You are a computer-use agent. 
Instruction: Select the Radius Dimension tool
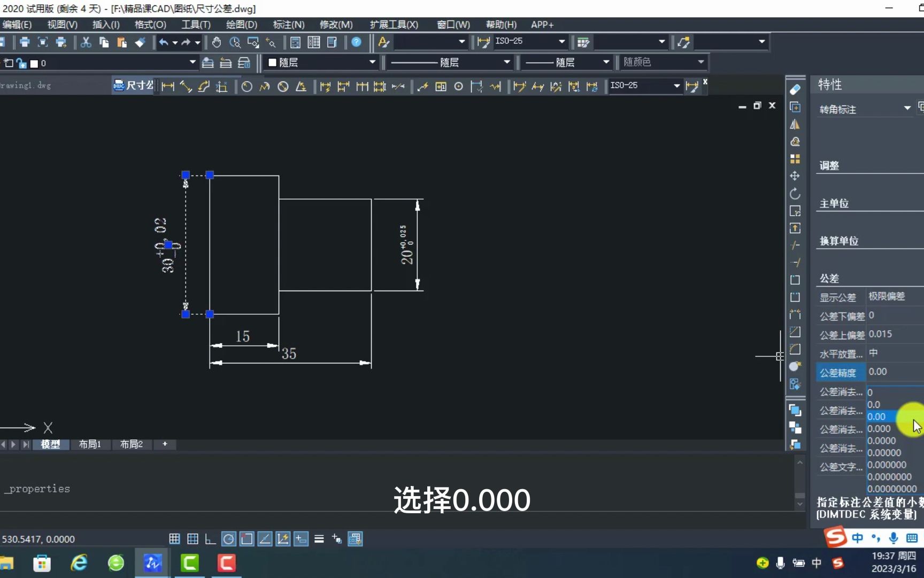[x=247, y=86]
